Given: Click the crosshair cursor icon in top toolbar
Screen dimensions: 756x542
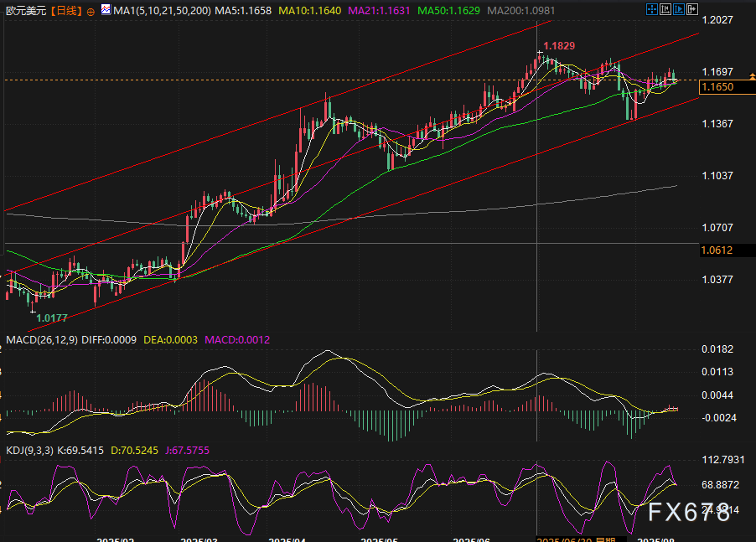Looking at the screenshot, I should 654,11.
